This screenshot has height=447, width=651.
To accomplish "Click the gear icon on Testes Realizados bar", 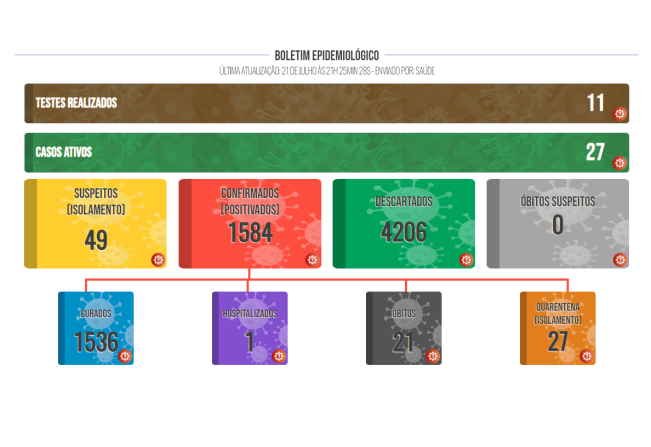I will click(619, 113).
